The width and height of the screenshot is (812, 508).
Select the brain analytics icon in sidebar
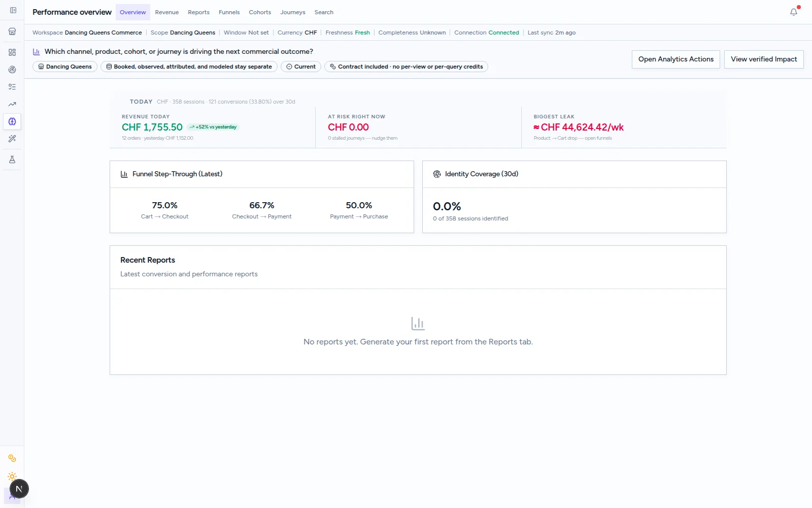pyautogui.click(x=12, y=121)
